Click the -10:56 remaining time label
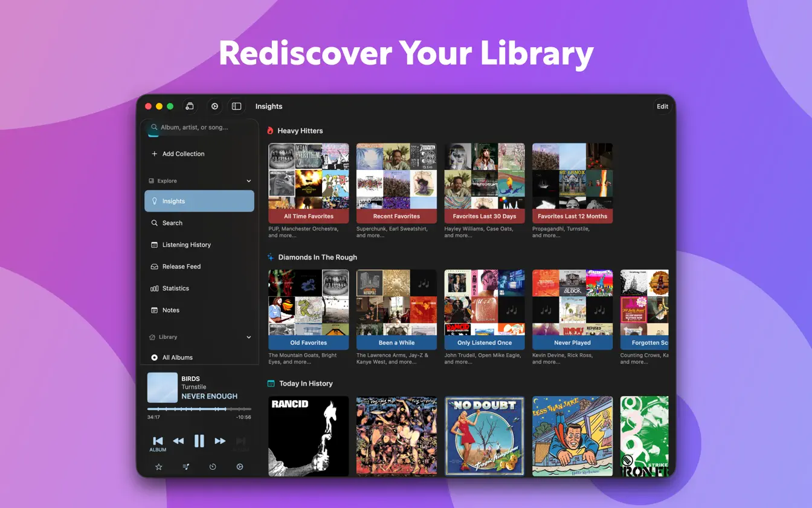 click(x=243, y=417)
